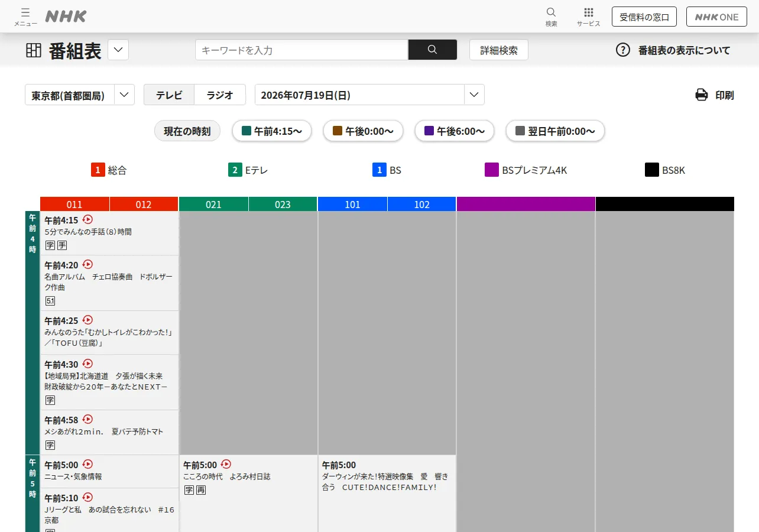Open NHK ONE button
The height and width of the screenshot is (532, 759).
click(717, 17)
